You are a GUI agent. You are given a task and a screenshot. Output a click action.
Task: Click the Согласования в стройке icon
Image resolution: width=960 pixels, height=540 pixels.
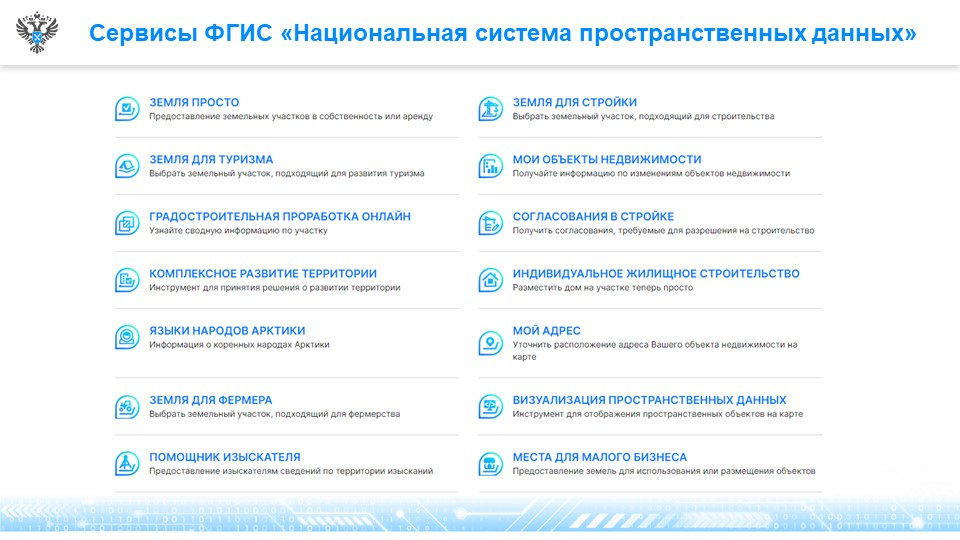[490, 223]
